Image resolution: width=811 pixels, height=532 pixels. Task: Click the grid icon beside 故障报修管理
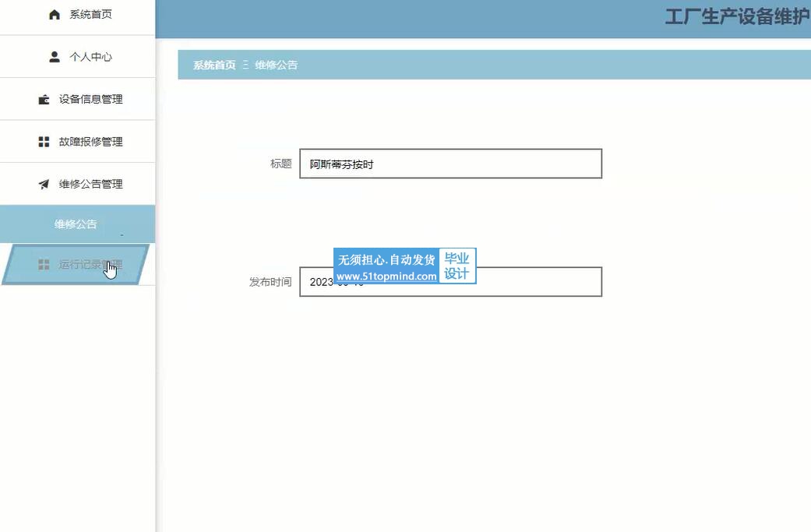click(x=44, y=142)
